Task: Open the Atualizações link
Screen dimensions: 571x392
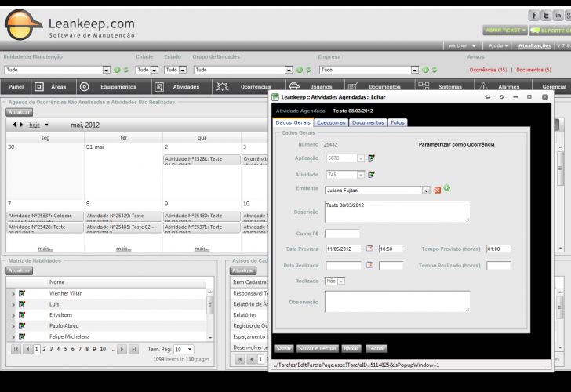Action: 535,45
